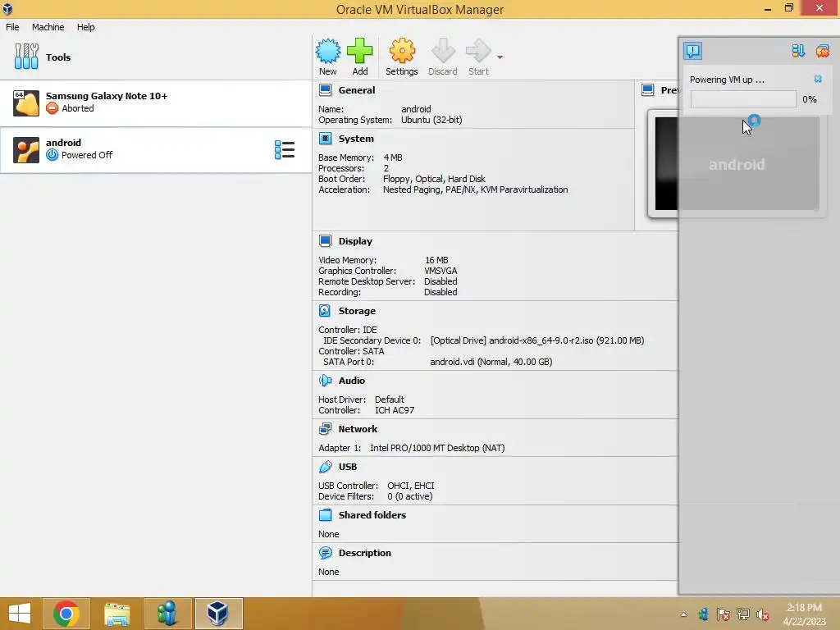Click the System section header
This screenshot has width=840, height=630.
356,138
